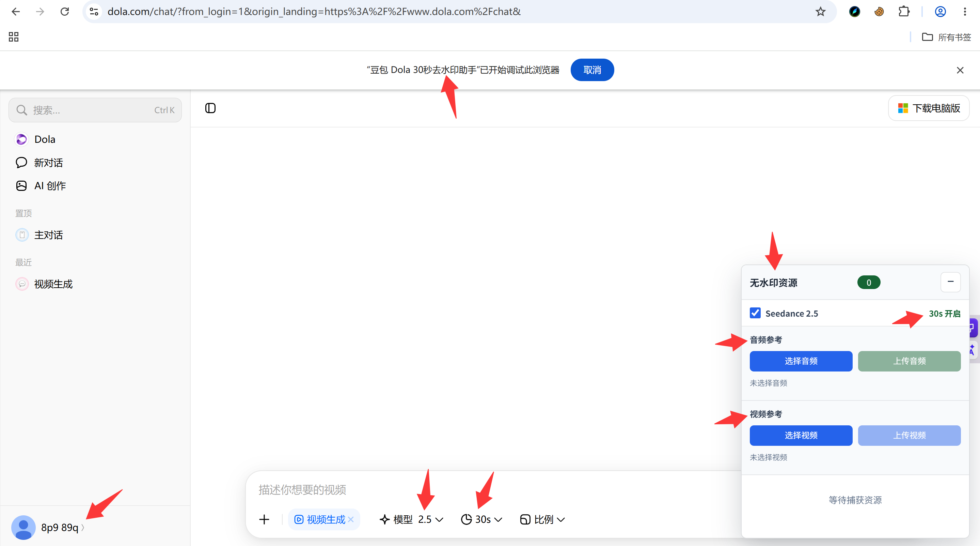Click the 音频参考 section heading
The width and height of the screenshot is (980, 546).
(766, 340)
